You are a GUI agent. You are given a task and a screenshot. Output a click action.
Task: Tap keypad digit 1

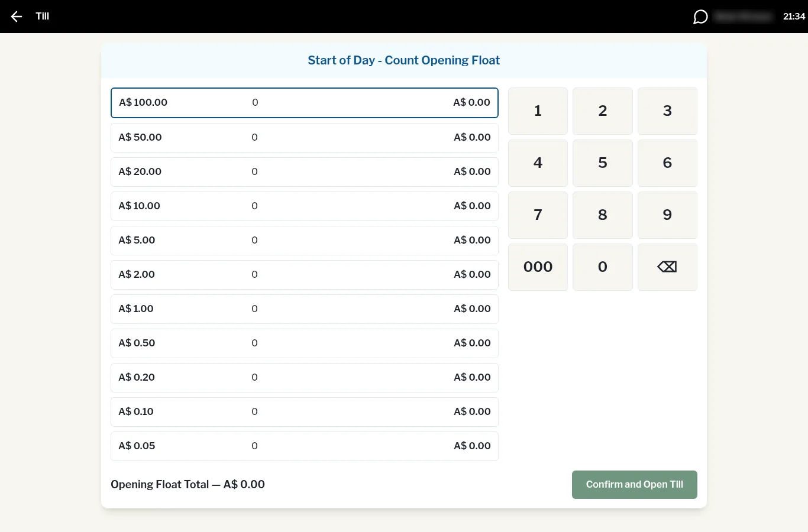coord(538,111)
